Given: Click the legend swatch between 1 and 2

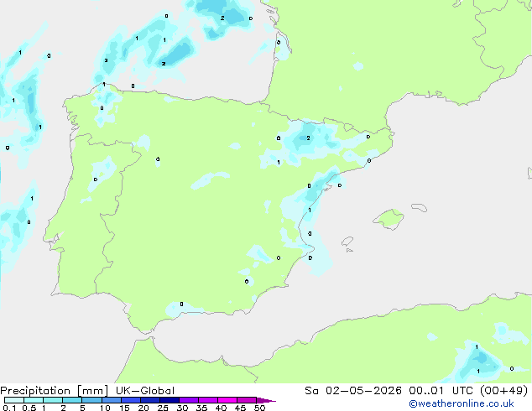Looking at the screenshot, I should point(53,400).
